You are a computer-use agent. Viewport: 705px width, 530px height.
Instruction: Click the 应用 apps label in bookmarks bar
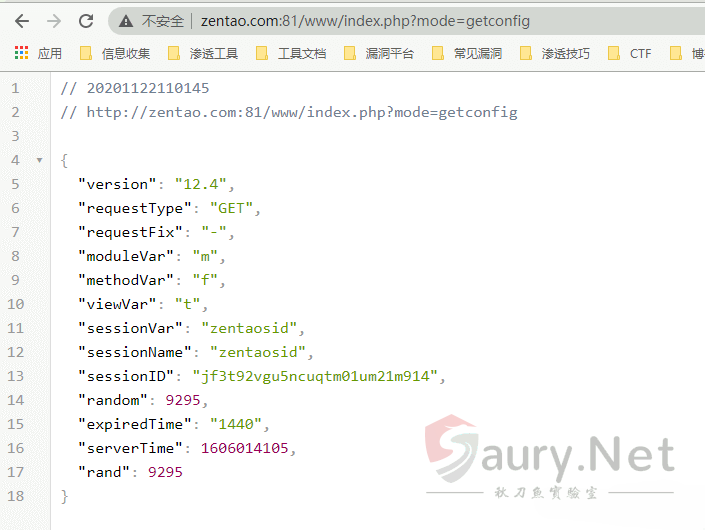tap(49, 53)
